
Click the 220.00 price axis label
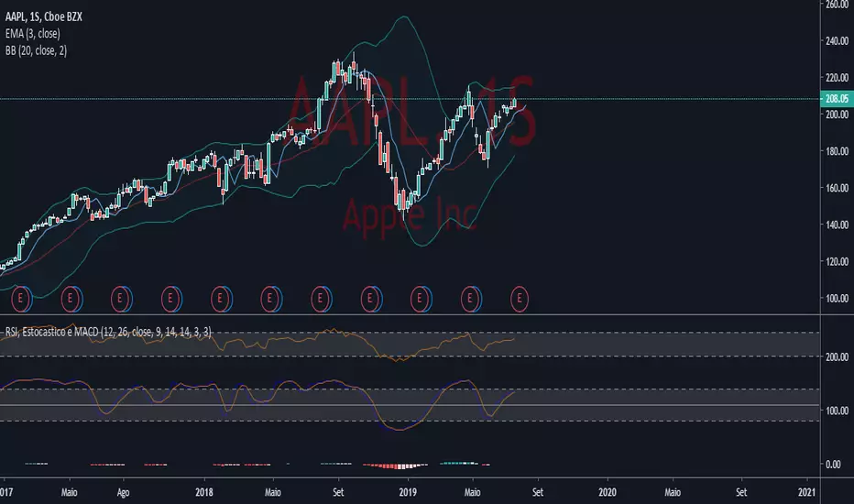coord(837,78)
